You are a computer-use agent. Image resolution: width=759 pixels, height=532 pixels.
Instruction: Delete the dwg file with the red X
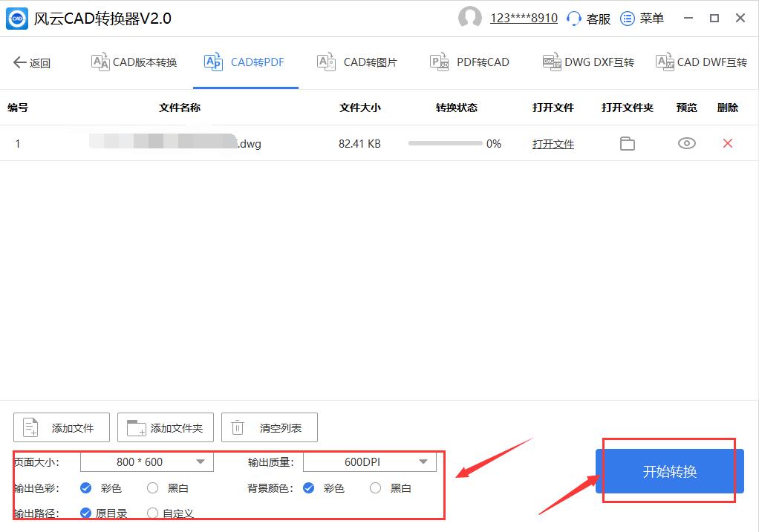point(727,143)
